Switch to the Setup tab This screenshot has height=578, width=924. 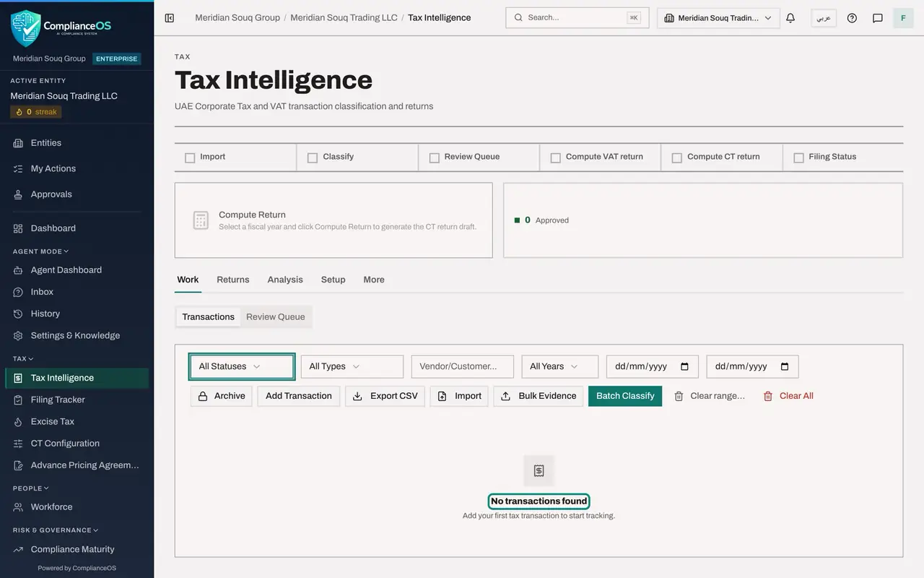333,280
